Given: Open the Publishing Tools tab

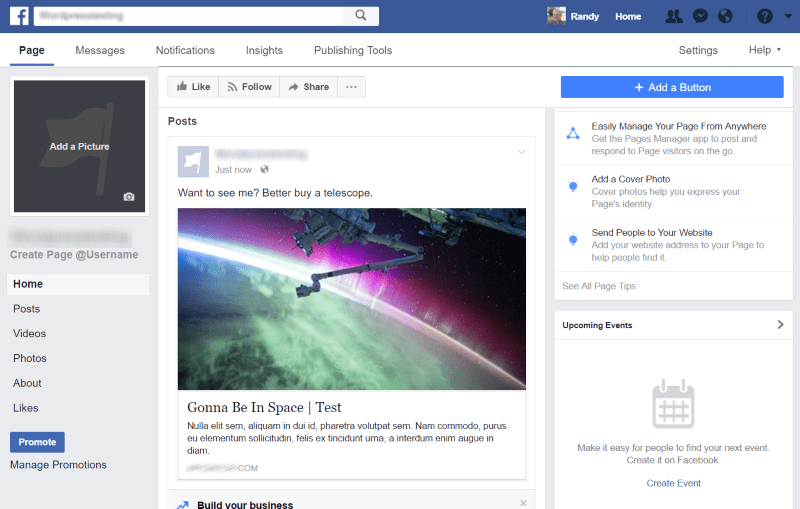Looking at the screenshot, I should coord(352,50).
